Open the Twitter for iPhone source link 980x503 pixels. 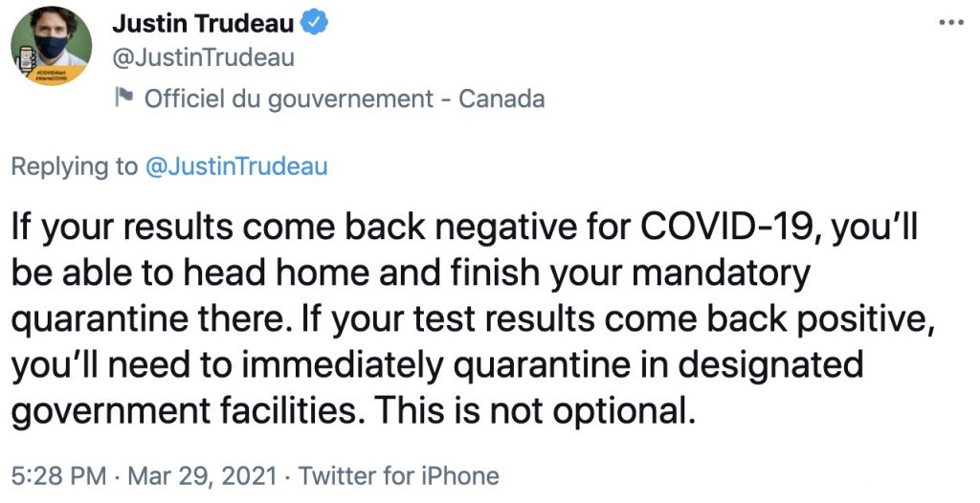(399, 476)
